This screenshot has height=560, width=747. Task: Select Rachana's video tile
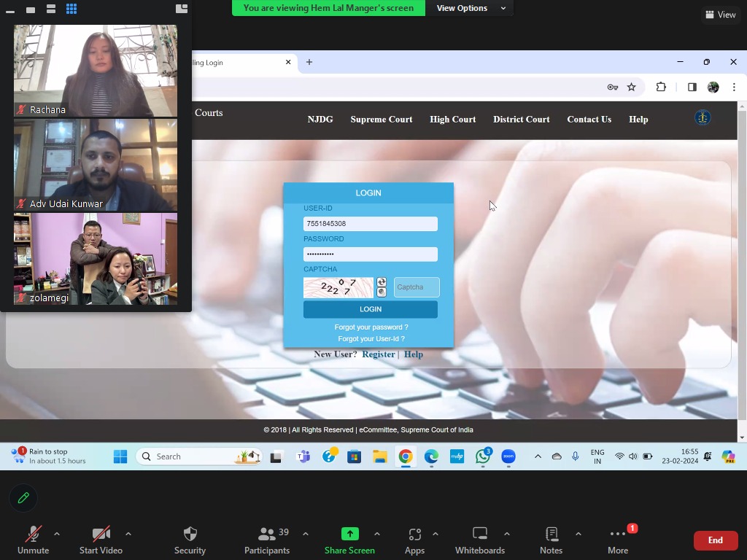coord(96,71)
